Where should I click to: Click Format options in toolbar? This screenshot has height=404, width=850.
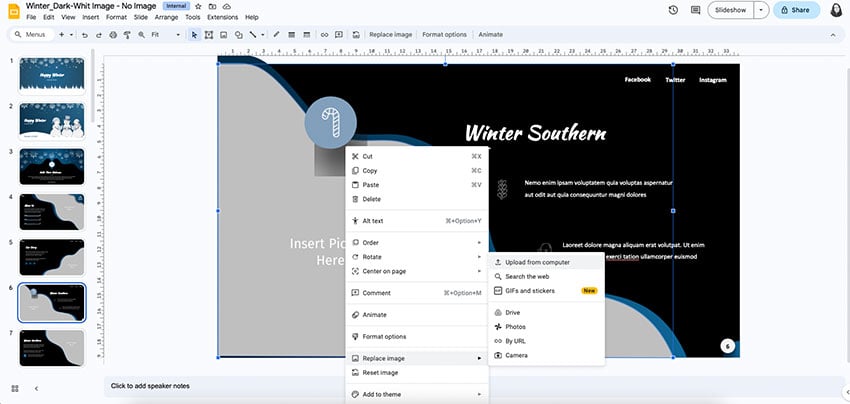click(445, 34)
